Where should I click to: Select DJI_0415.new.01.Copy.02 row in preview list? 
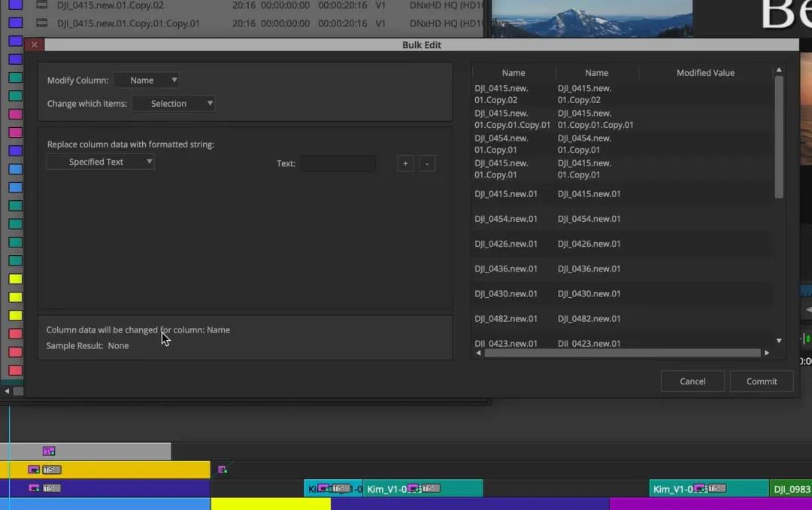tap(622, 94)
